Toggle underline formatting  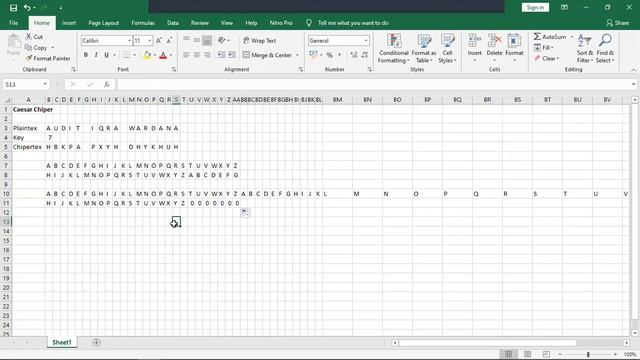click(106, 55)
